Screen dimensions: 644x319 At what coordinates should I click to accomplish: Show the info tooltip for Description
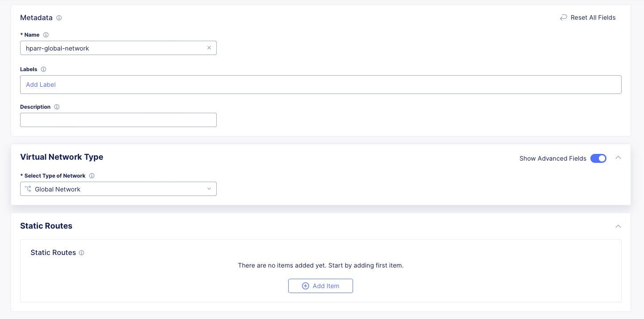[x=57, y=107]
